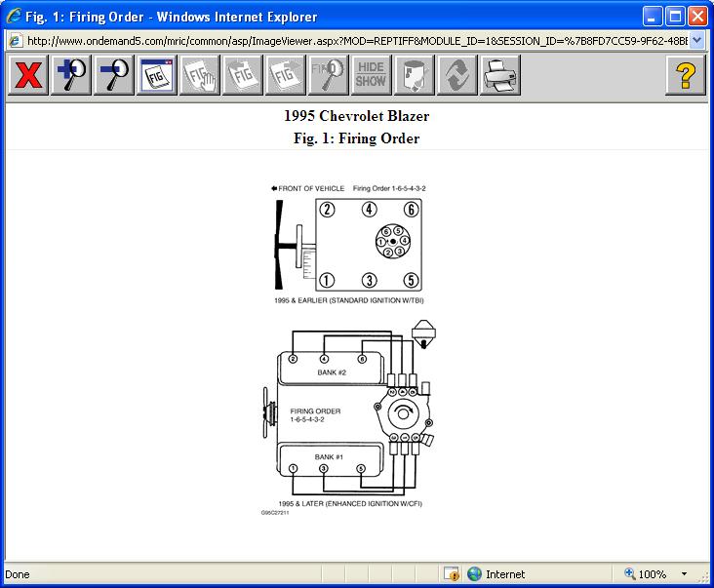This screenshot has height=588, width=714.
Task: Click the rotate arrows icon
Action: 456,75
